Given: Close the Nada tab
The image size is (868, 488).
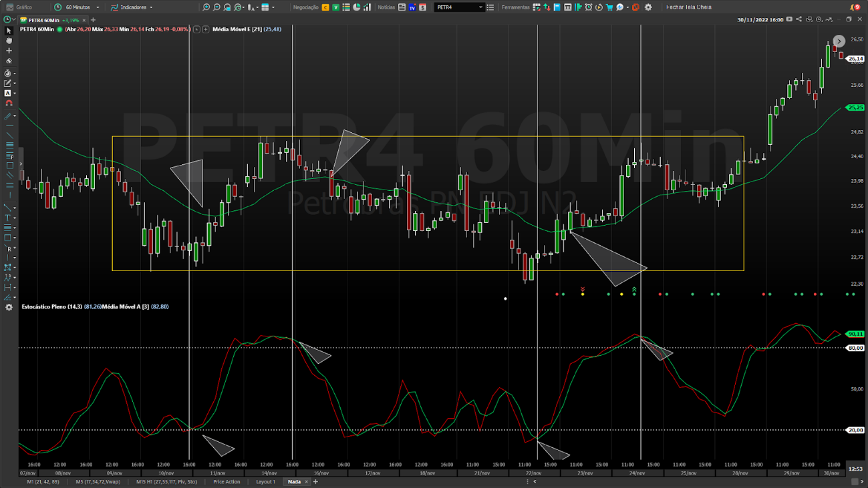Looking at the screenshot, I should (307, 481).
